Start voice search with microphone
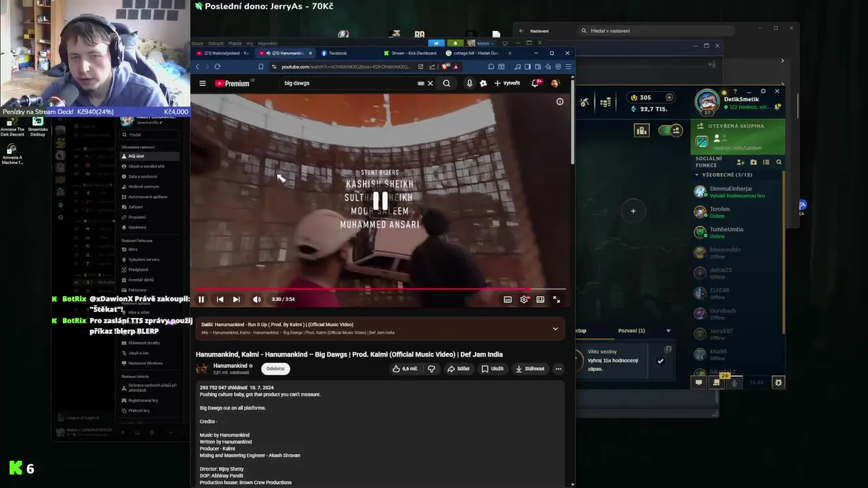This screenshot has height=488, width=868. 469,83
